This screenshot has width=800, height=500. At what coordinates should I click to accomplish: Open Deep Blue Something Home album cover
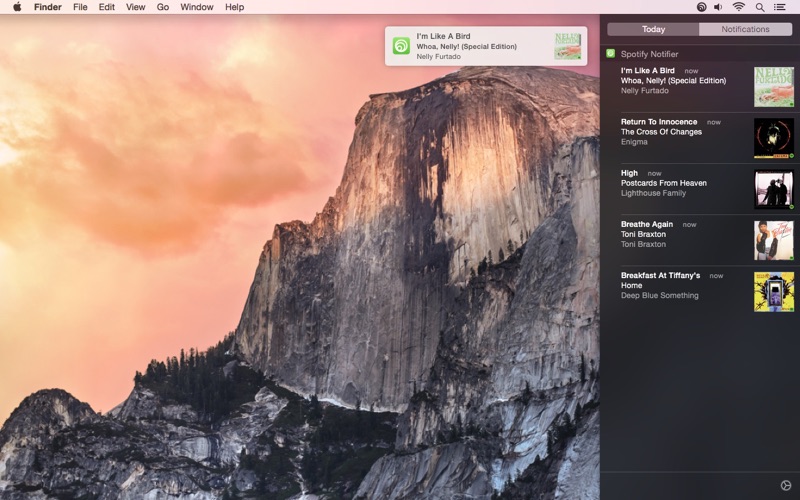click(x=774, y=291)
